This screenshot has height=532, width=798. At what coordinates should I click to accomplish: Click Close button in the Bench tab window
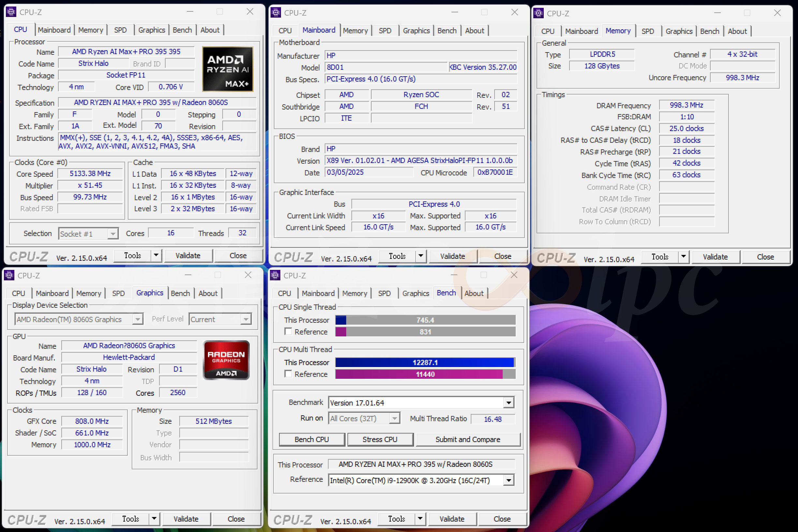[502, 519]
